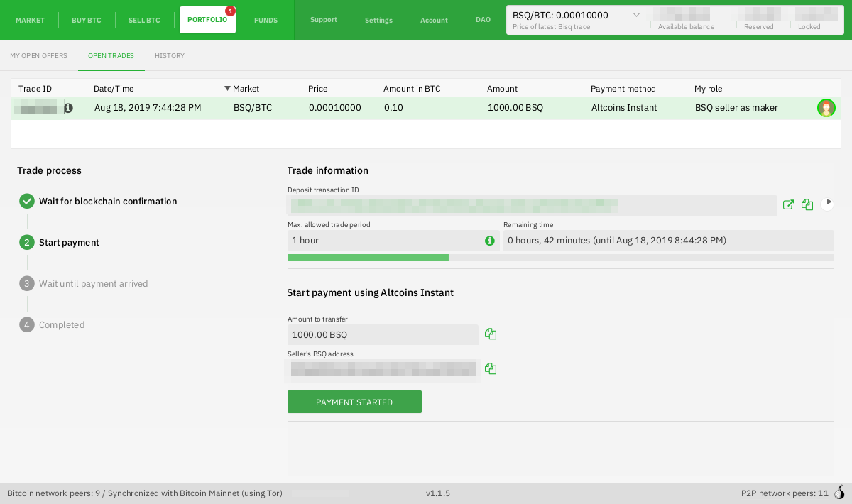Viewport: 852px width, 504px height.
Task: Go to the Market tab
Action: coord(30,20)
